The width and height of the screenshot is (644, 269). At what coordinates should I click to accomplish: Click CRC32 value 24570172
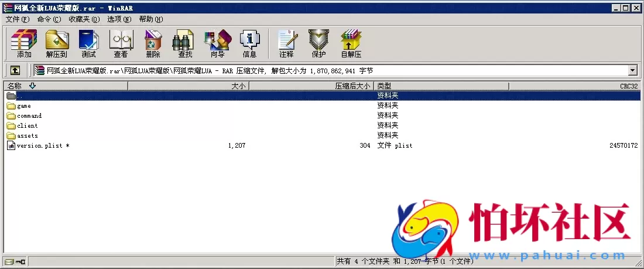(624, 145)
